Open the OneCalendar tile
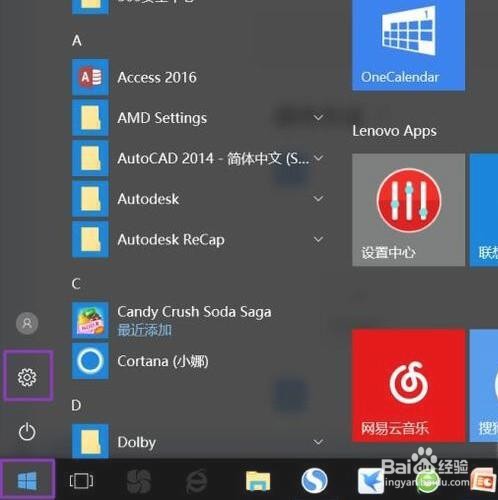The image size is (498, 500). point(409,45)
